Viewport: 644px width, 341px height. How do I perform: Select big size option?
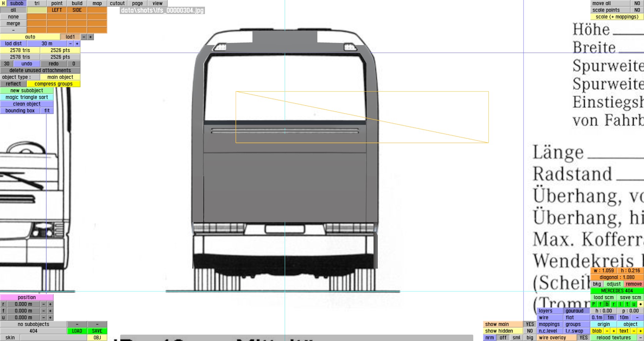click(530, 338)
